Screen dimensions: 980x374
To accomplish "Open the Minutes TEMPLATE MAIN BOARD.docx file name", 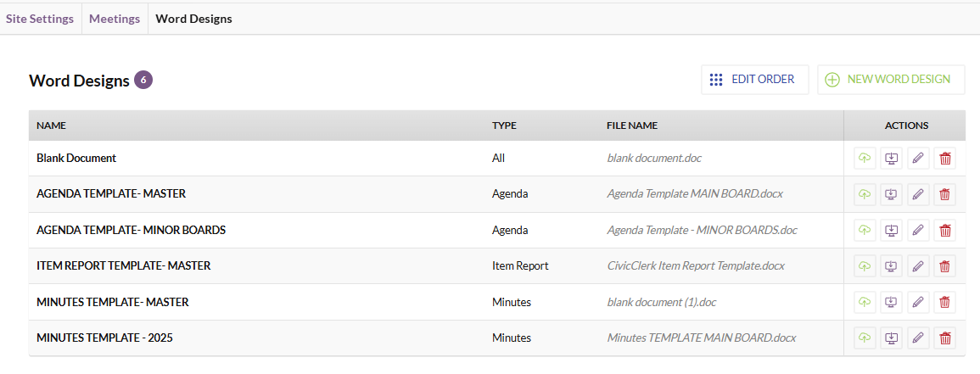I will pos(702,338).
